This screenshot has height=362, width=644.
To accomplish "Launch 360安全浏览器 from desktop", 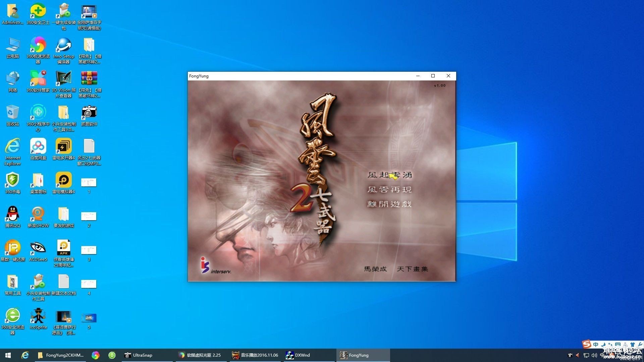I will click(13, 321).
